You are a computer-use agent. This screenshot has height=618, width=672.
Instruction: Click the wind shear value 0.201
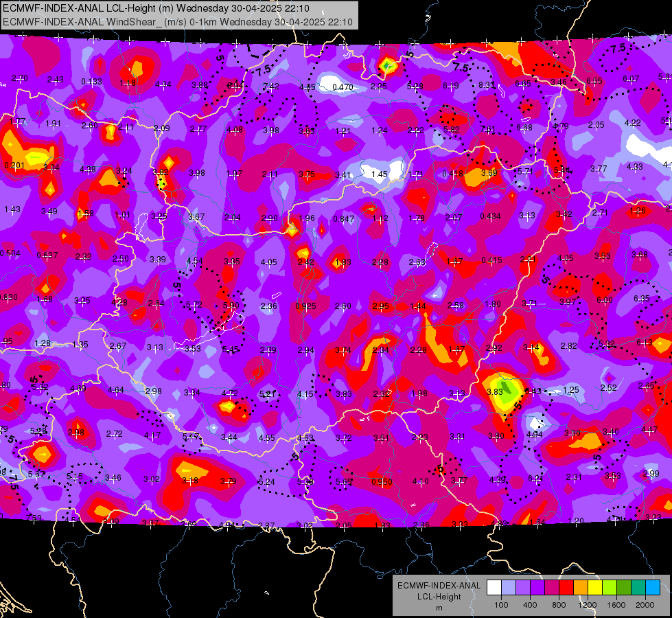pyautogui.click(x=14, y=165)
